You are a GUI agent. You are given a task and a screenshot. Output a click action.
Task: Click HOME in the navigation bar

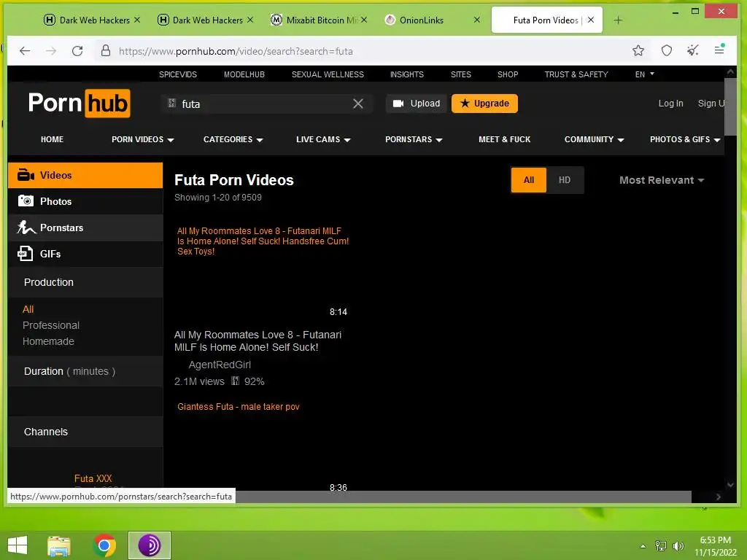[52, 139]
